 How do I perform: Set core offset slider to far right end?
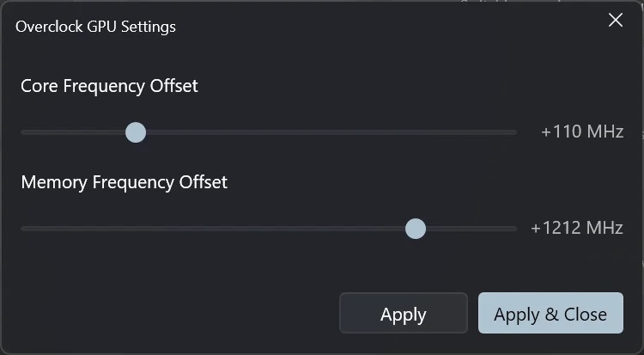click(515, 132)
